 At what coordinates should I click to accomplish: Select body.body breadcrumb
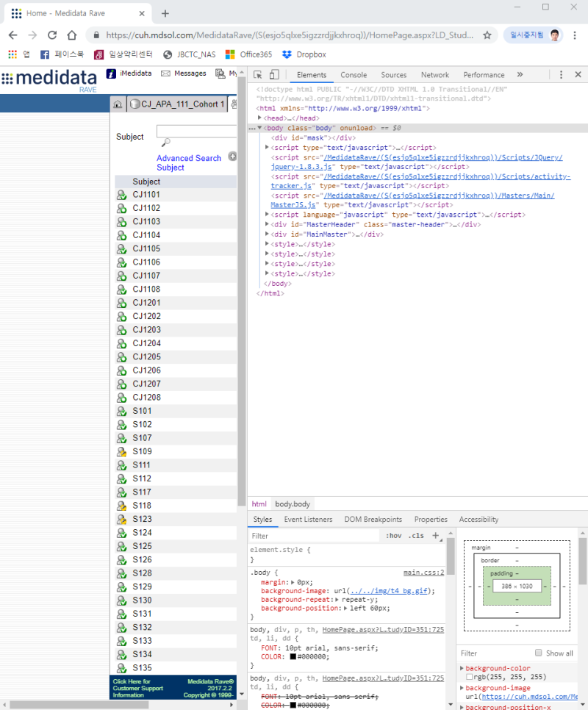tap(293, 504)
